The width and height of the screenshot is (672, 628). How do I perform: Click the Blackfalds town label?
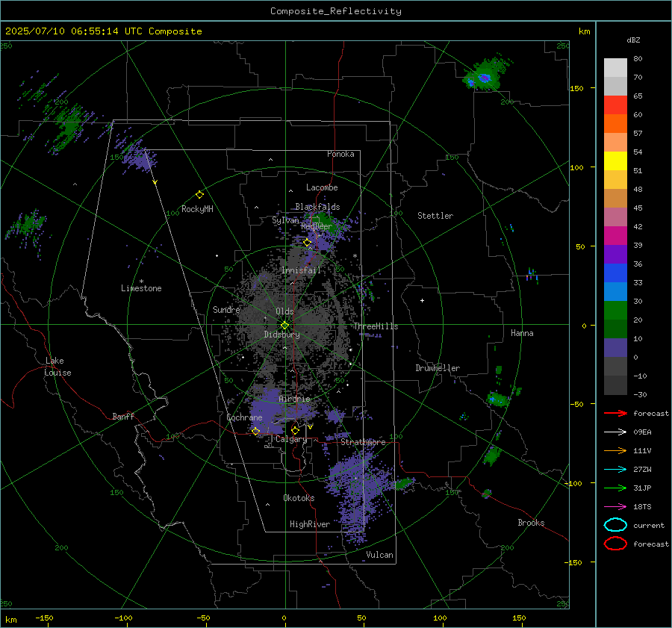[317, 207]
